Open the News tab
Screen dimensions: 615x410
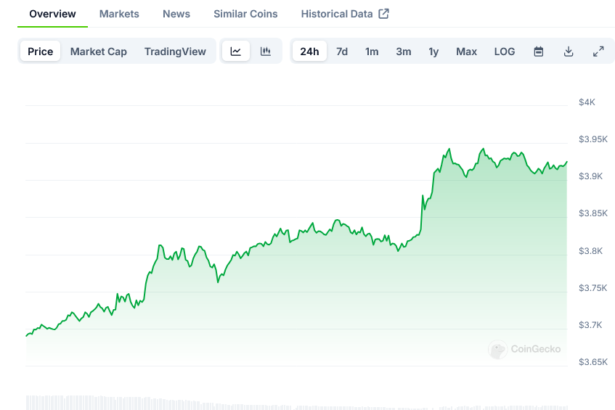coord(176,14)
